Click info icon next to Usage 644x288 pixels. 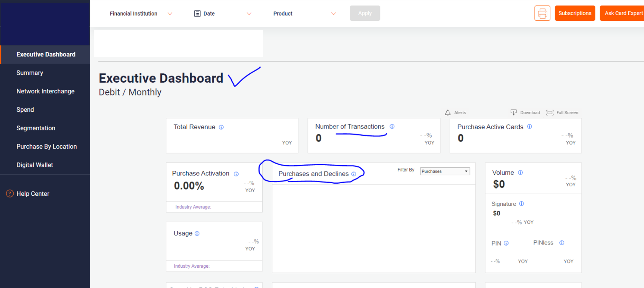coord(197,234)
